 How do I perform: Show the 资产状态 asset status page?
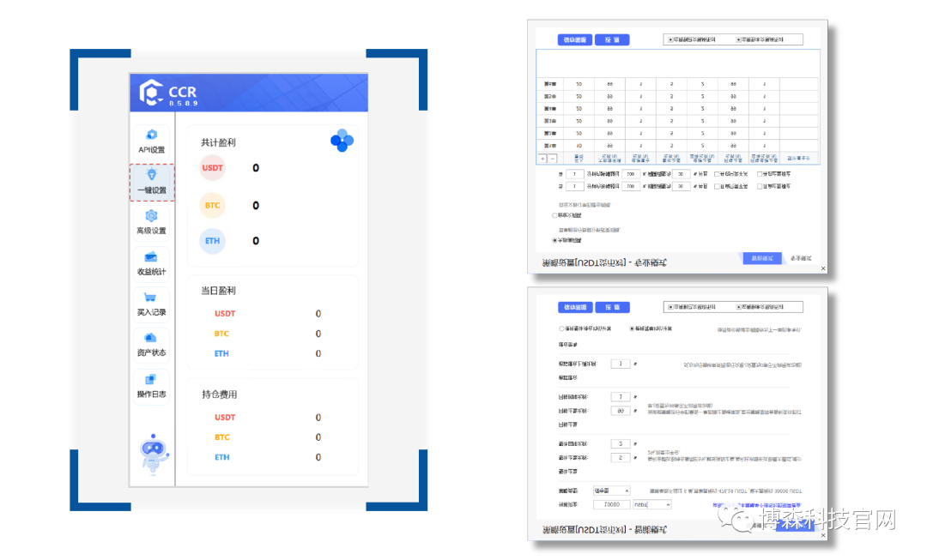tap(152, 344)
